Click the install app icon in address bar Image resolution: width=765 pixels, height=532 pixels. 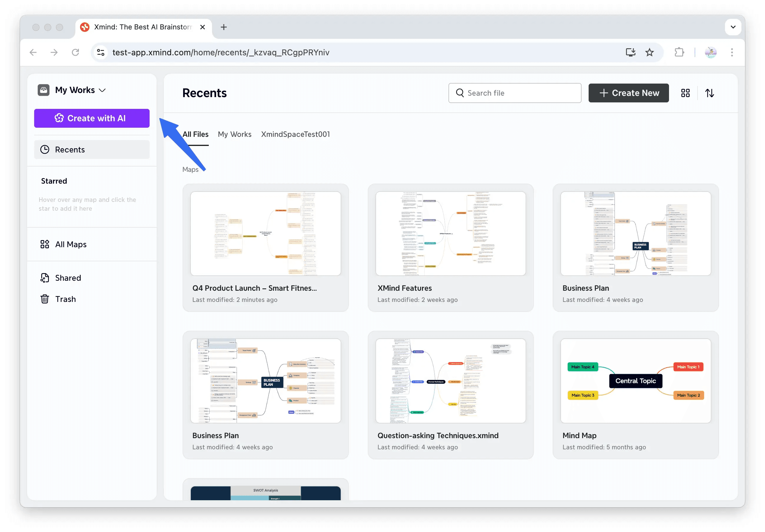point(630,52)
